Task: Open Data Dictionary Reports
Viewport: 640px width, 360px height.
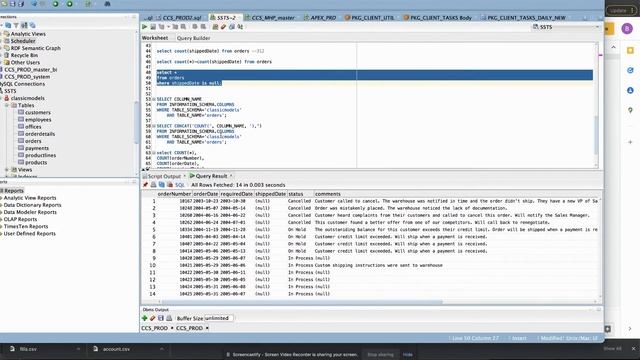Action: point(32,205)
